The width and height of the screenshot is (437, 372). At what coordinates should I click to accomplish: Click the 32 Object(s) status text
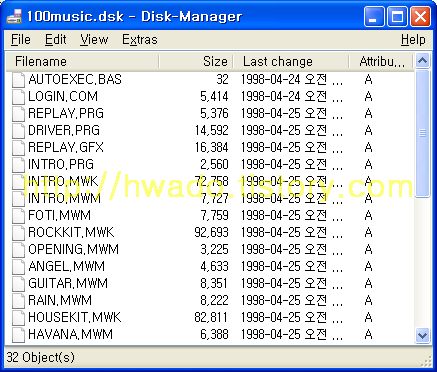[41, 358]
